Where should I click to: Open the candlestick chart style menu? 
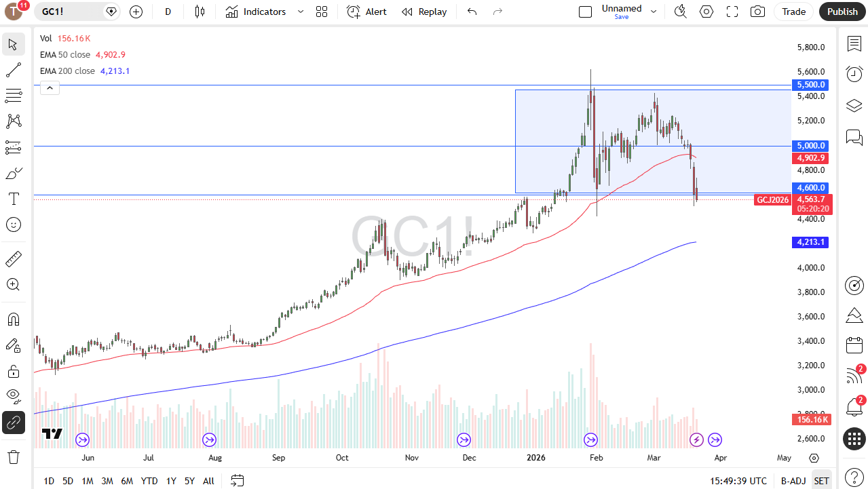tap(200, 12)
